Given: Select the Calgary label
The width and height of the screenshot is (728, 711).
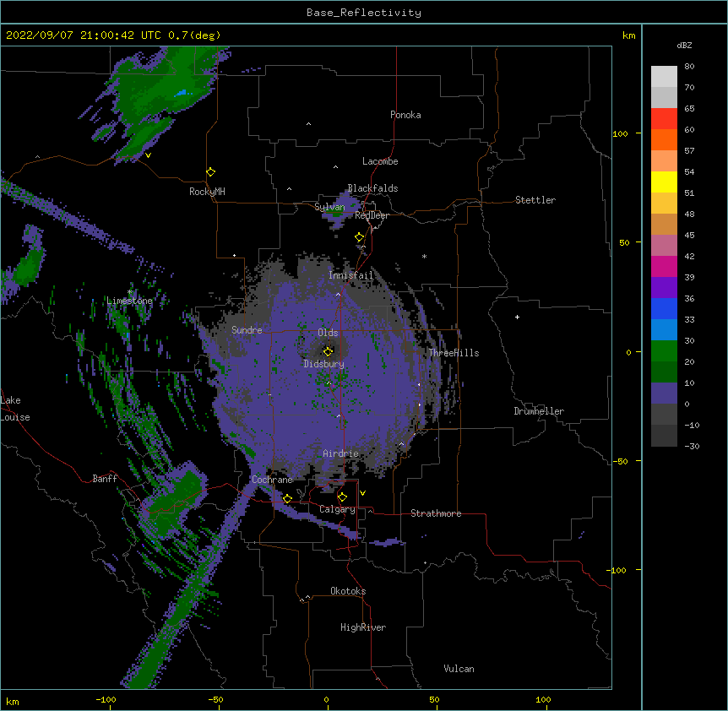Looking at the screenshot, I should click(337, 509).
